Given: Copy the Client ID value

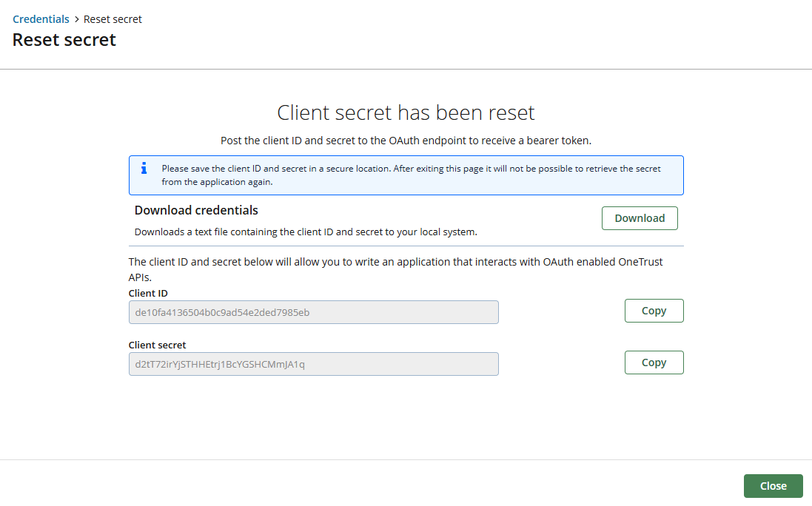Looking at the screenshot, I should click(654, 310).
